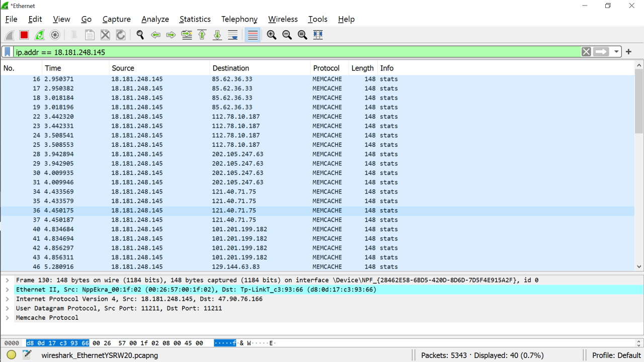Jump to the last packet

point(217,35)
